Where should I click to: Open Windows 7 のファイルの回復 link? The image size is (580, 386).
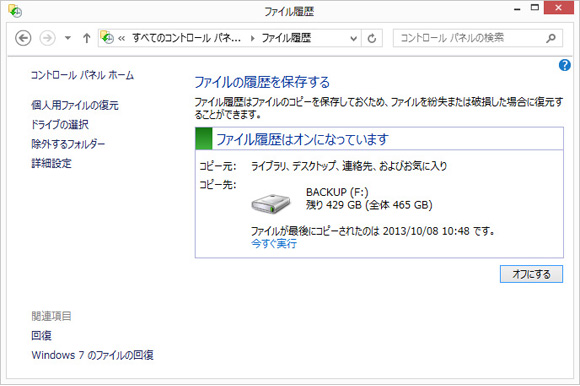click(x=92, y=355)
